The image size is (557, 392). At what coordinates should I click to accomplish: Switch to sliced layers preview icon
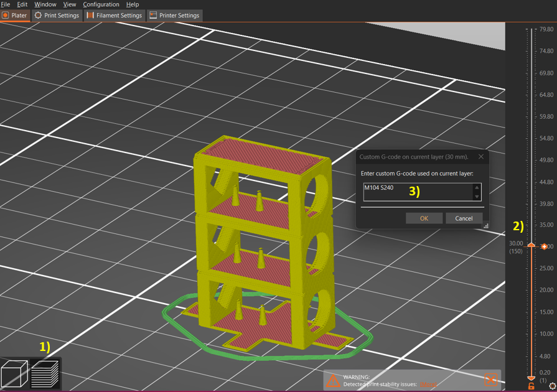[45, 375]
